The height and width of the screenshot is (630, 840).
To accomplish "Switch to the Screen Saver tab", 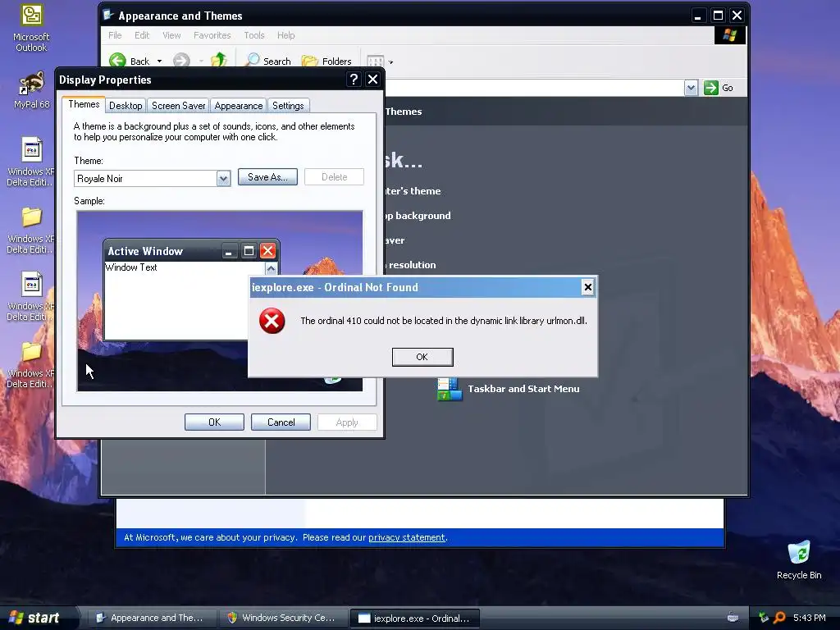I will [x=178, y=106].
